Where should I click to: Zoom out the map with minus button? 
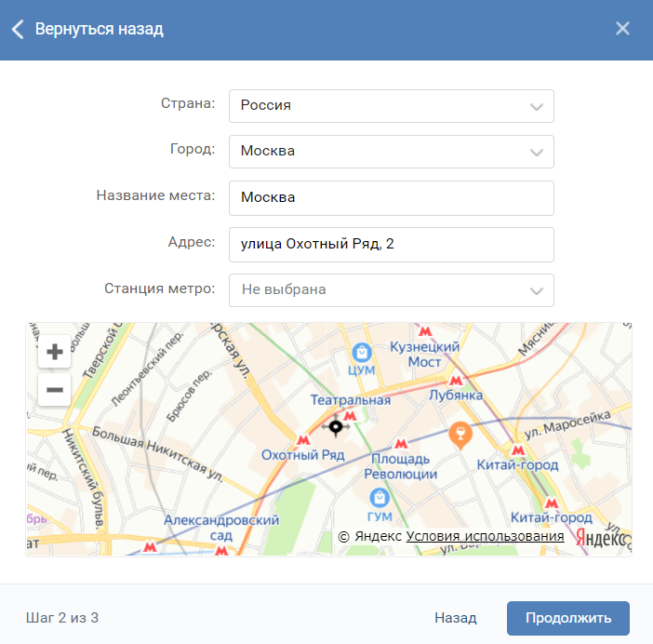55,390
